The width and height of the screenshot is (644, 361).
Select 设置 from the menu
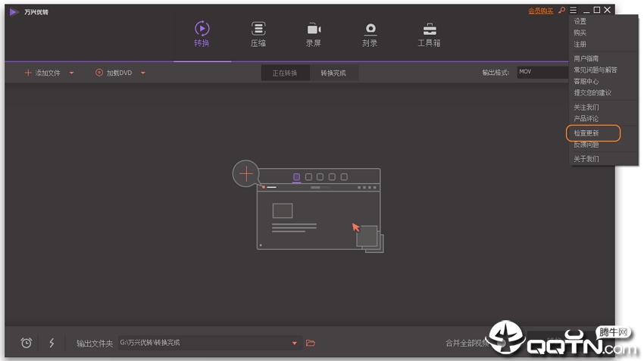(580, 21)
